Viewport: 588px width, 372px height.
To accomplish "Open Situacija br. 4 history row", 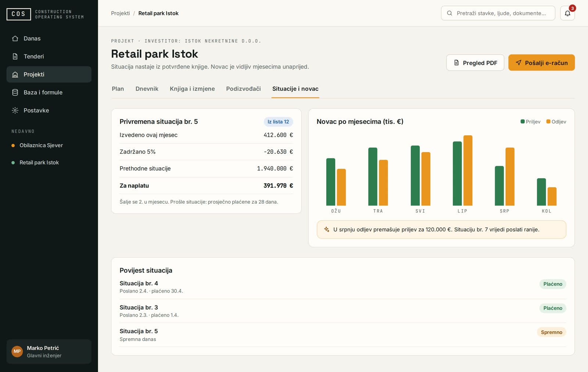I will tap(343, 287).
